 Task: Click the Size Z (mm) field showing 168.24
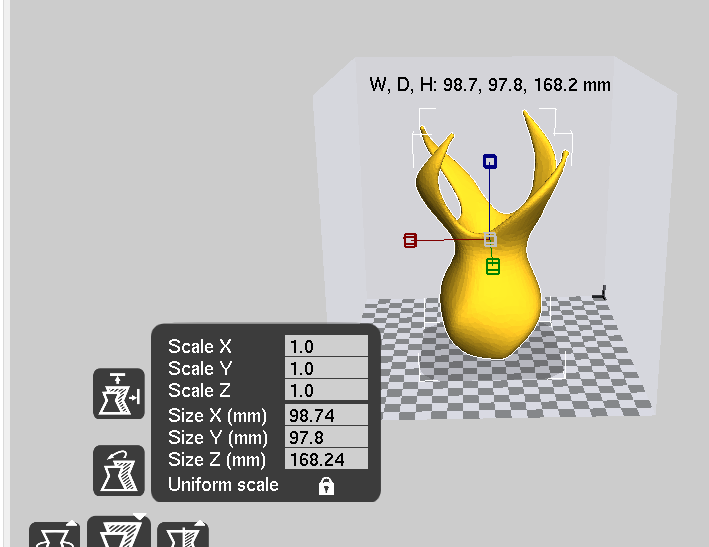(x=326, y=459)
